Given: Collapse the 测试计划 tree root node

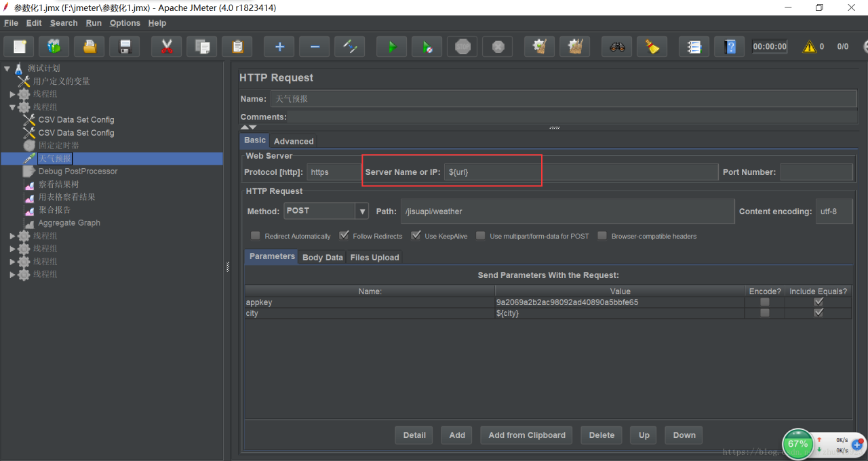Looking at the screenshot, I should pyautogui.click(x=7, y=68).
